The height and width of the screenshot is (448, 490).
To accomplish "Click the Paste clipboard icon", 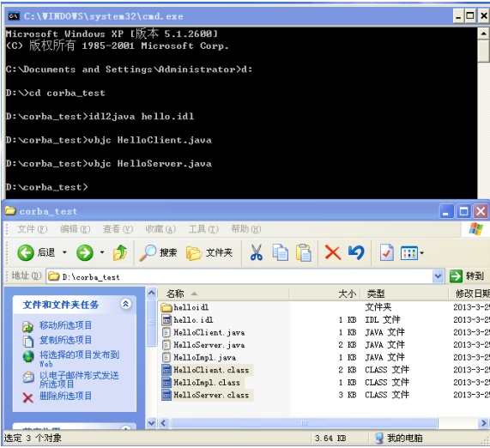I will pos(304,252).
